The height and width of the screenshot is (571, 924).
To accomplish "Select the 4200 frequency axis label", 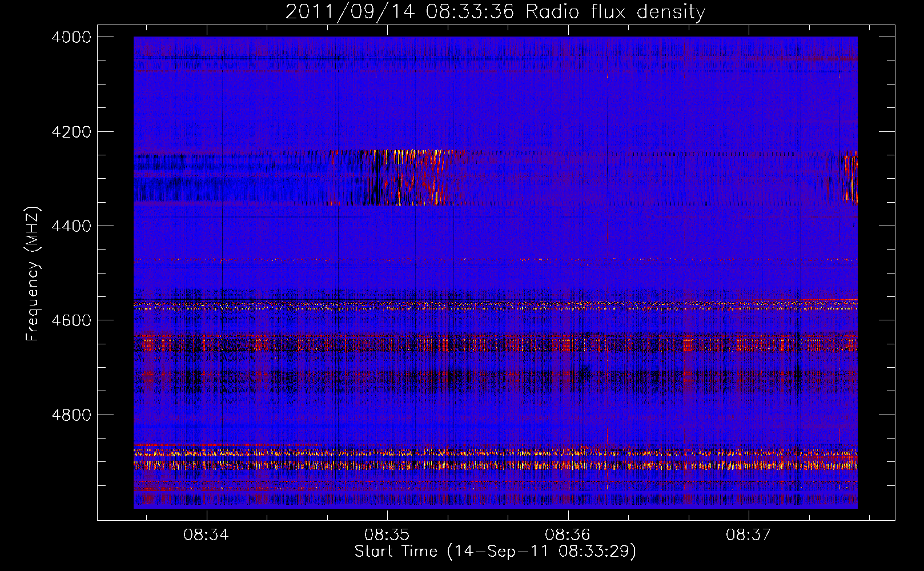I will [71, 132].
